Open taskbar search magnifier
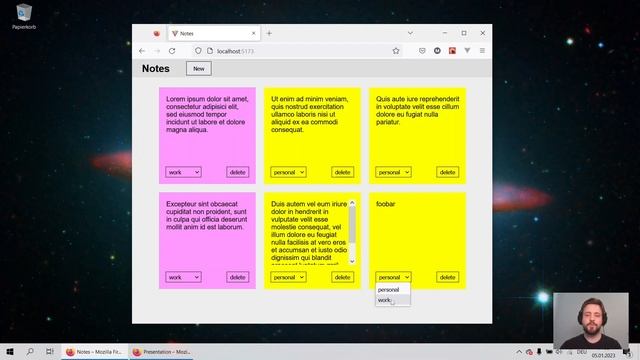Image resolution: width=640 pixels, height=360 pixels. coord(30,351)
